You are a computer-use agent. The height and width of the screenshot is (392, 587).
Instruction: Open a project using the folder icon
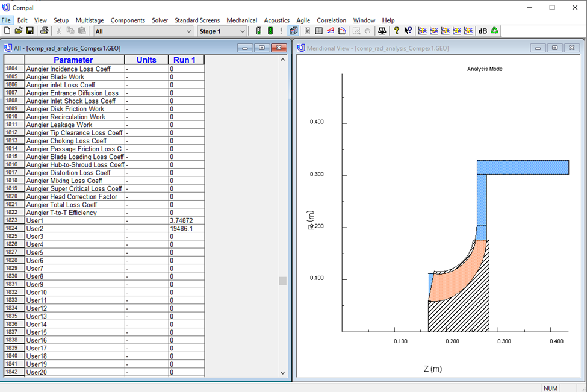pos(18,31)
